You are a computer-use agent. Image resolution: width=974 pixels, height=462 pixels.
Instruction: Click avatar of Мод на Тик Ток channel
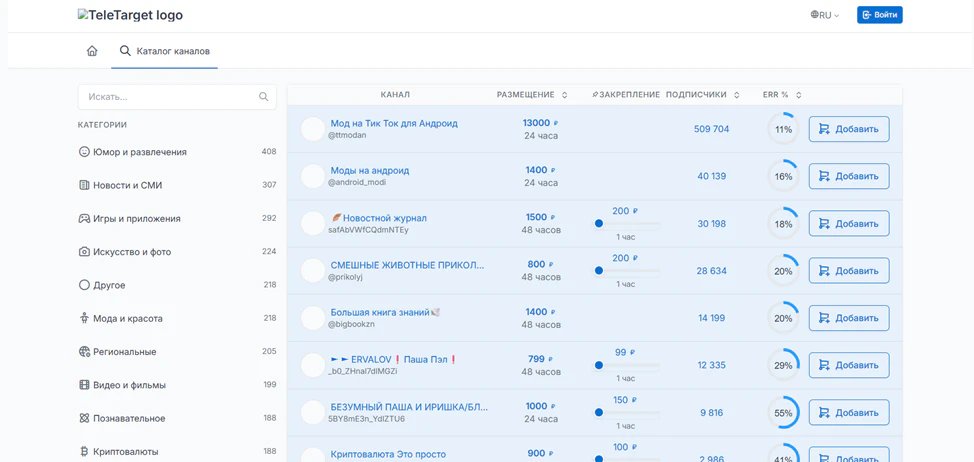point(313,129)
